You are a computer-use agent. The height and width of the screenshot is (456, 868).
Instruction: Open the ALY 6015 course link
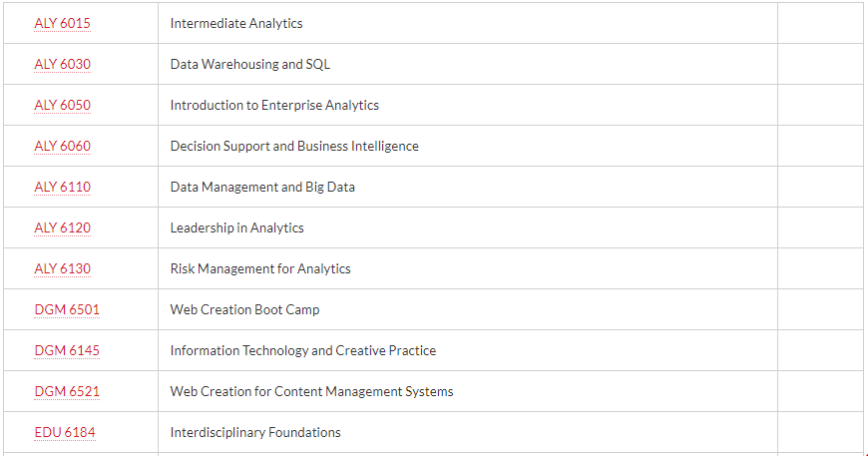pyautogui.click(x=62, y=23)
